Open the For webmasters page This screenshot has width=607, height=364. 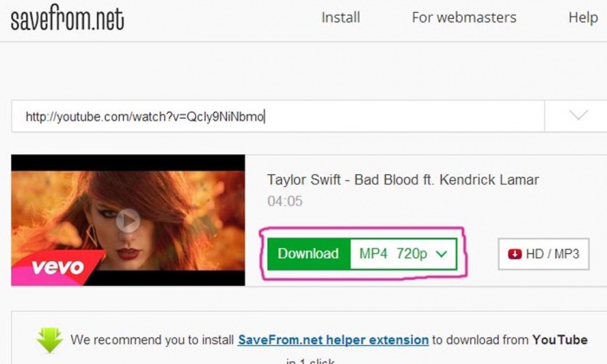click(464, 17)
